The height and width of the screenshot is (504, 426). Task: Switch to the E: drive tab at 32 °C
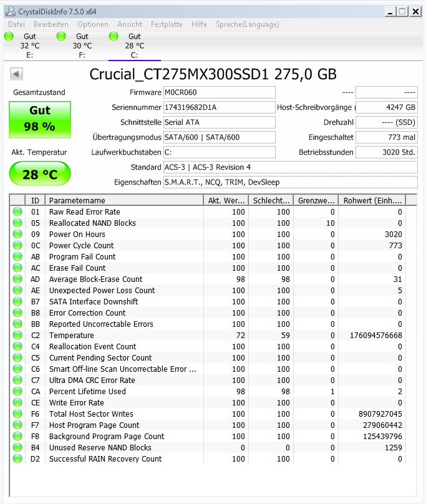pyautogui.click(x=30, y=46)
